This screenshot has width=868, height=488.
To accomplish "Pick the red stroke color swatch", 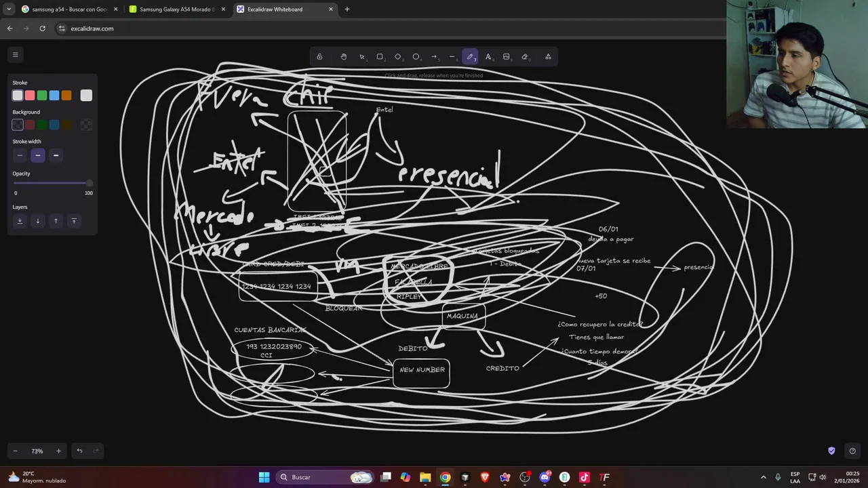I will [x=30, y=96].
